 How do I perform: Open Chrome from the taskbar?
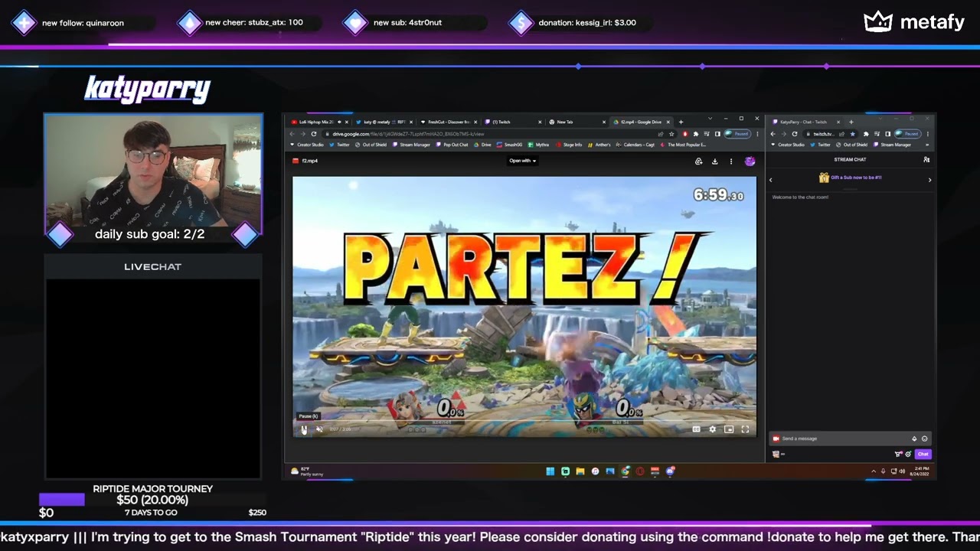[625, 471]
